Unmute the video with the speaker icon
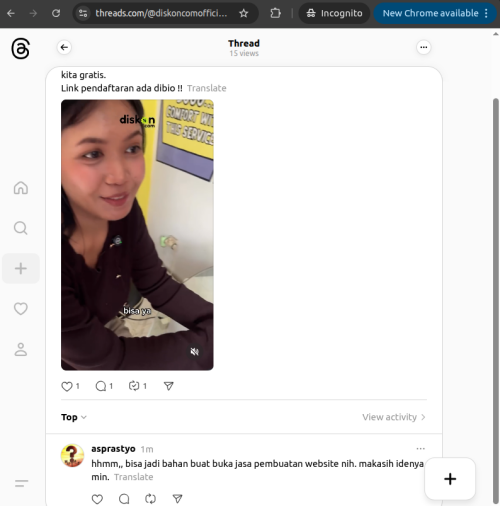The image size is (500, 506). click(195, 352)
